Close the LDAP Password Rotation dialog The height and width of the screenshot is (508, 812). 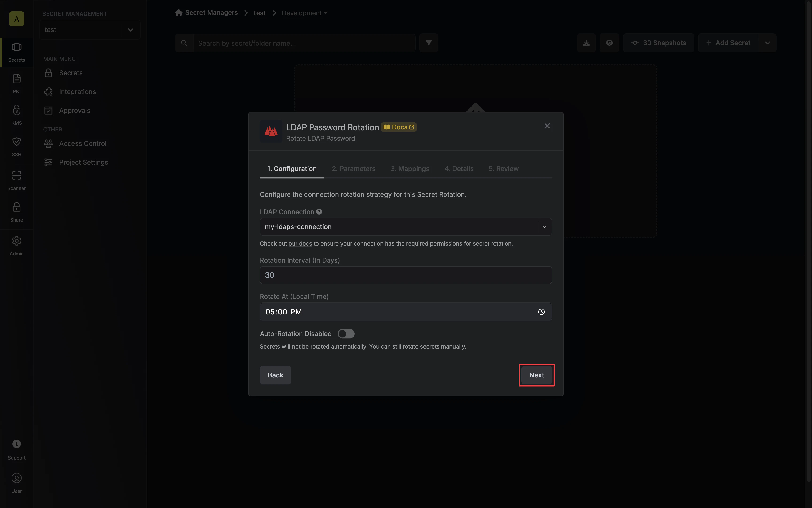(547, 126)
